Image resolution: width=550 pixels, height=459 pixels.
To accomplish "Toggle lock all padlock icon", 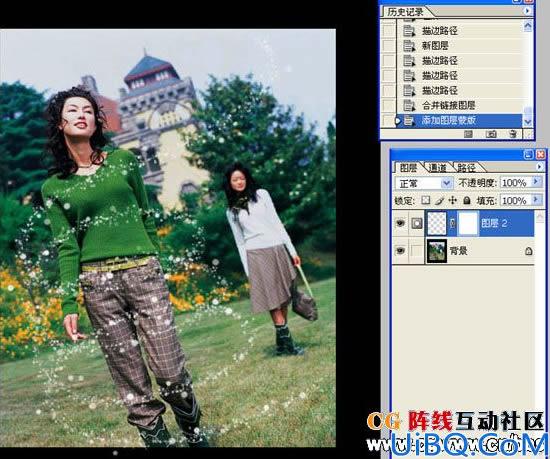I will click(467, 201).
